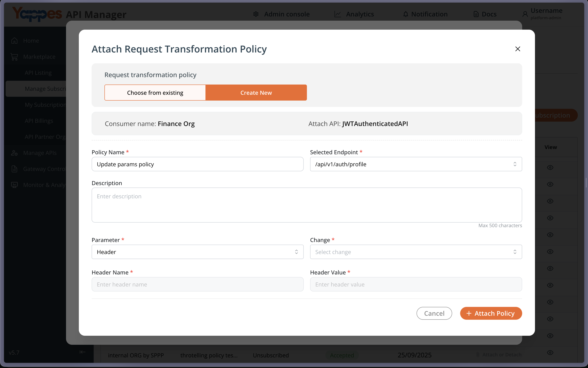Click the Home sidebar icon
The image size is (588, 368).
pyautogui.click(x=14, y=41)
